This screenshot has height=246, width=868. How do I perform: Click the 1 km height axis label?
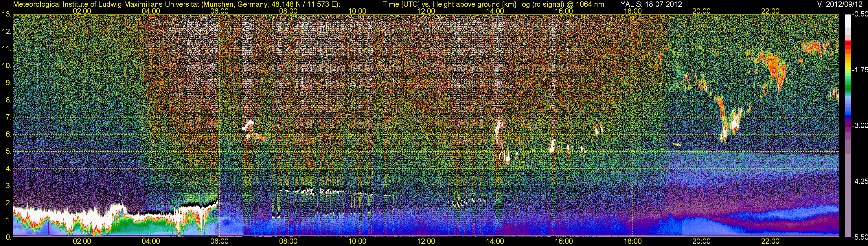tap(8, 220)
